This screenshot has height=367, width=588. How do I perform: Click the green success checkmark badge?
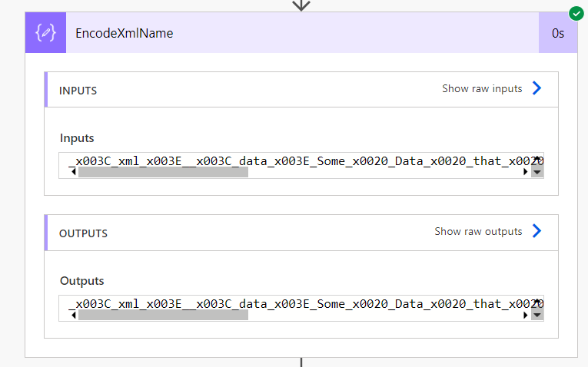(576, 14)
